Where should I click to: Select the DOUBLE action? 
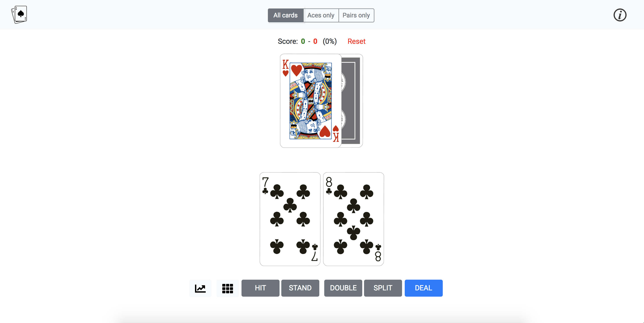click(343, 287)
